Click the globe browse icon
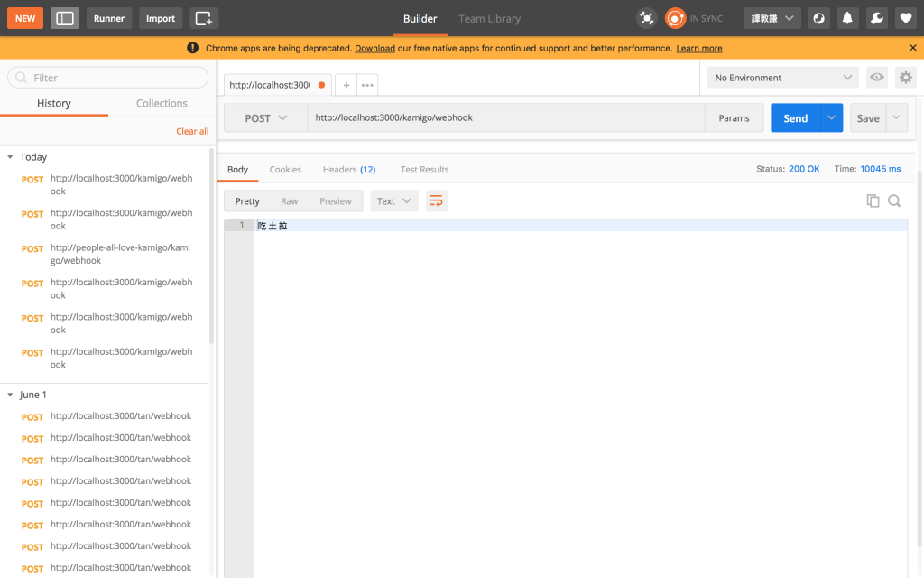Image resolution: width=924 pixels, height=578 pixels. click(x=818, y=18)
